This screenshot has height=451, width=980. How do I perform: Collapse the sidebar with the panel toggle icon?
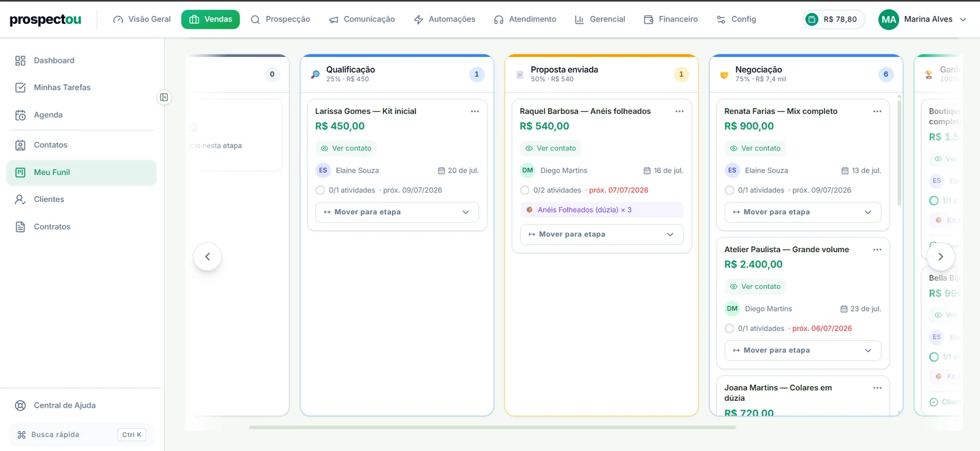point(164,97)
